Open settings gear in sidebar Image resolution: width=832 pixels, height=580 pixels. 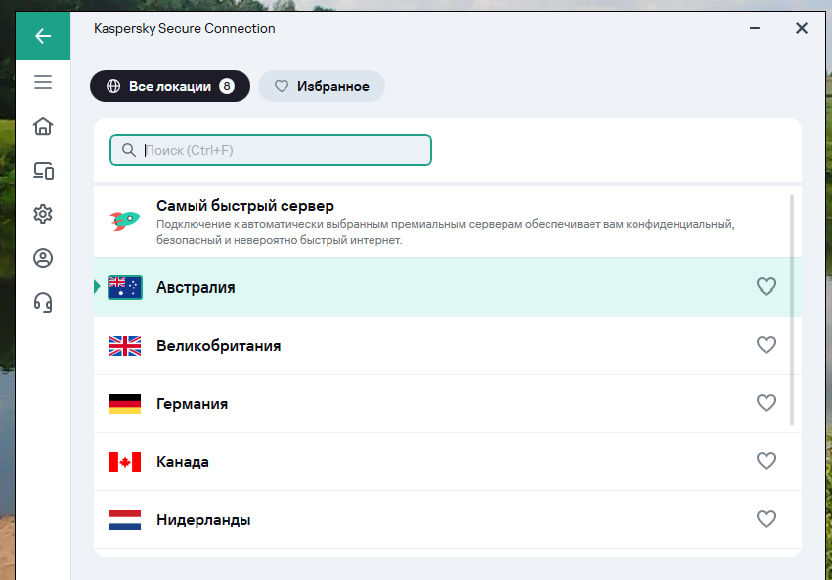[43, 214]
